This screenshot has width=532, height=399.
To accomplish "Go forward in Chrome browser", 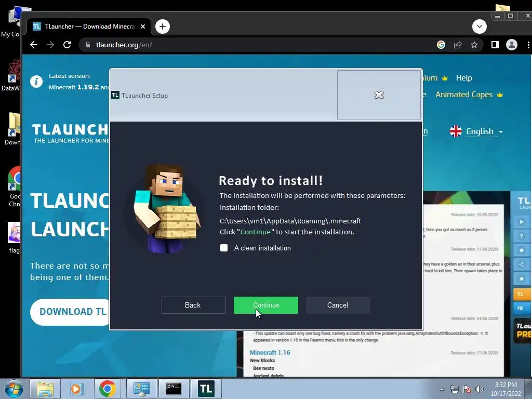I will pos(50,45).
